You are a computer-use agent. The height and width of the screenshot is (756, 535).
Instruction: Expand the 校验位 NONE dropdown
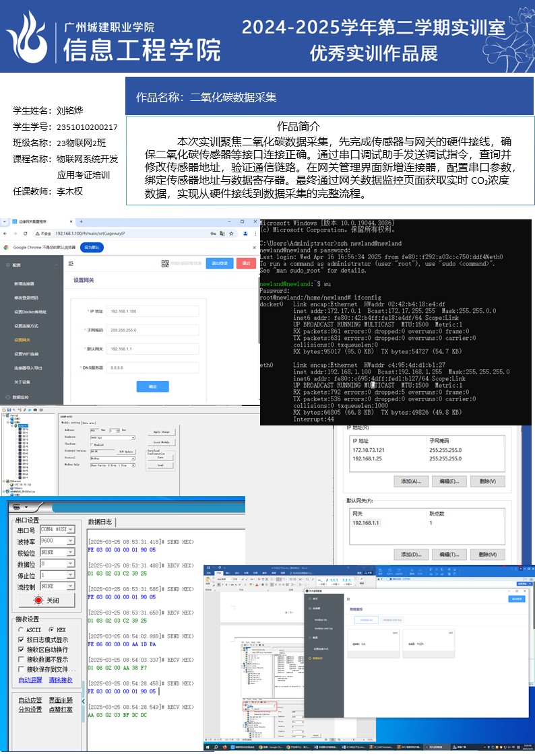click(70, 552)
